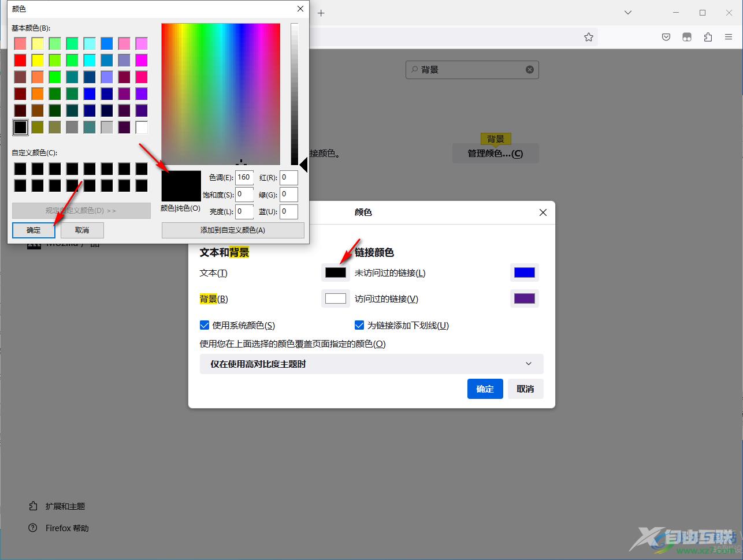
Task: Select the pure blue basic color in fourth row
Action: [90, 94]
